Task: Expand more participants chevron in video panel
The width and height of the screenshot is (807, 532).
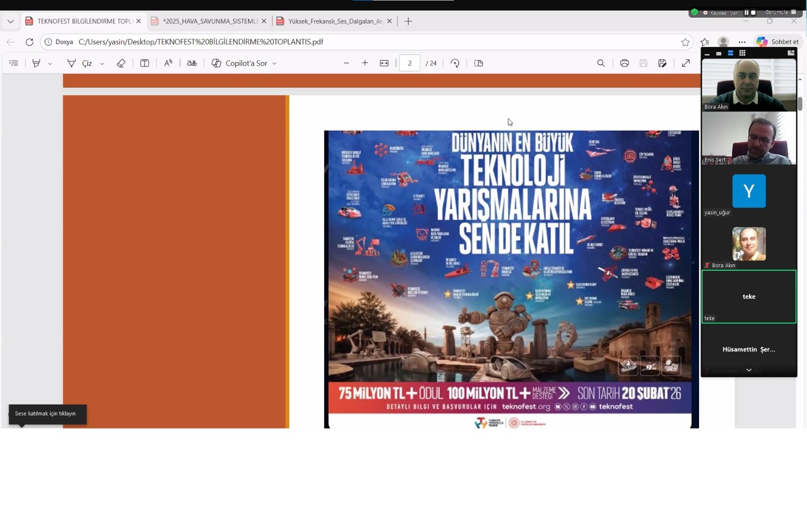Action: (x=749, y=370)
